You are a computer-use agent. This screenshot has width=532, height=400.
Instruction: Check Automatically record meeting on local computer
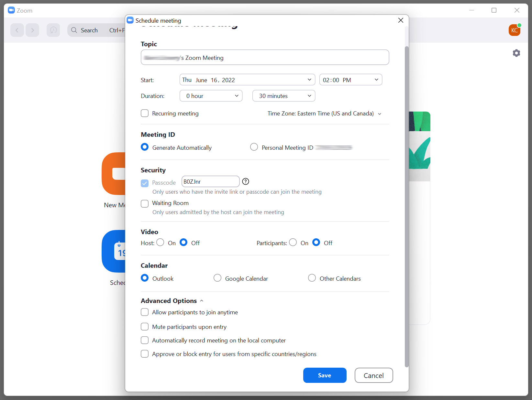tap(145, 340)
